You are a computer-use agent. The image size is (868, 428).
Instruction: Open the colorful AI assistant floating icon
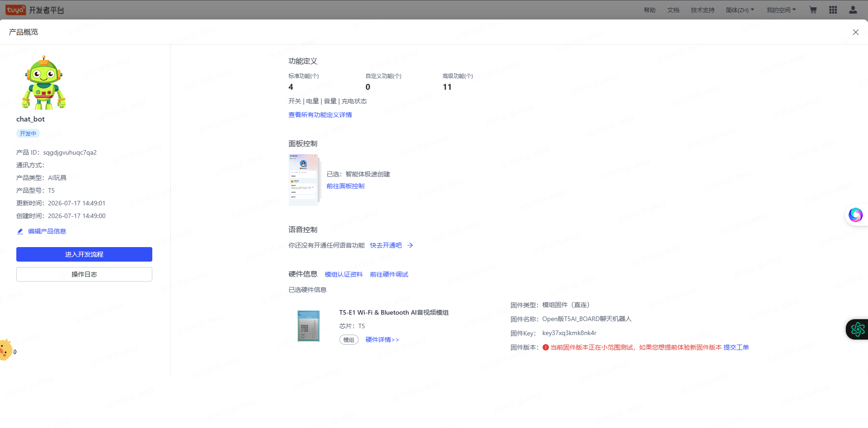pyautogui.click(x=855, y=214)
